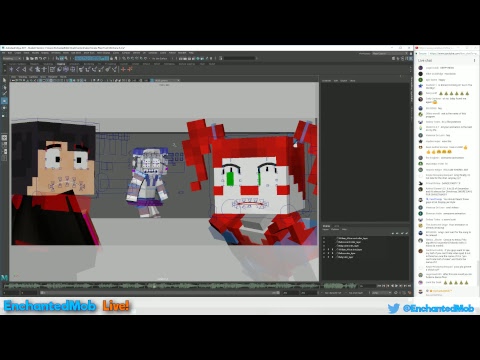
Task: Click go to start of playback range button
Action: tap(379, 286)
